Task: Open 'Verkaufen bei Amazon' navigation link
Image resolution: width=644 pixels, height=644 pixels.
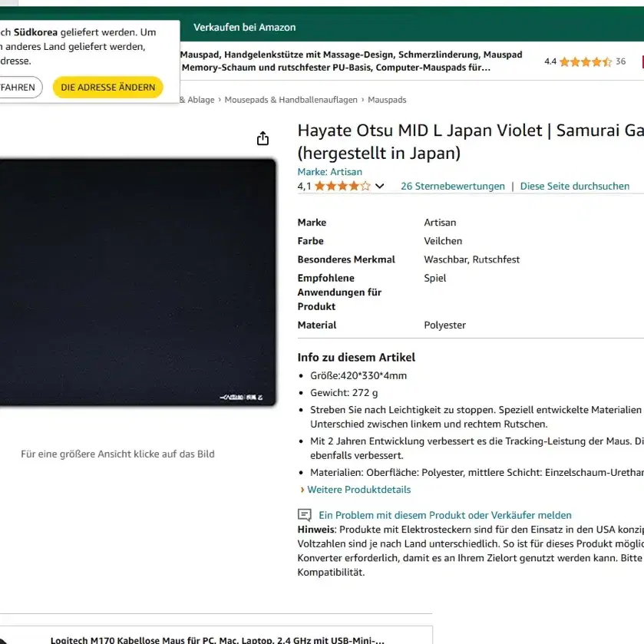Action: point(245,27)
